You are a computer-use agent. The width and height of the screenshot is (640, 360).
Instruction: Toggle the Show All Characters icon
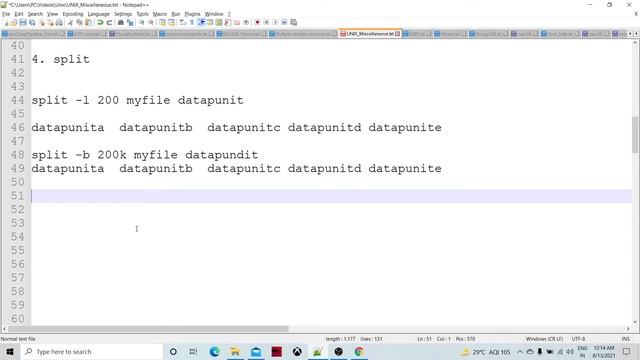point(192,22)
